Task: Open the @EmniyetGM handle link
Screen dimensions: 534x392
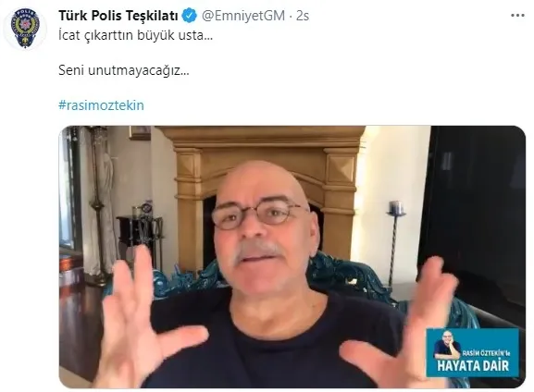Action: pos(243,16)
